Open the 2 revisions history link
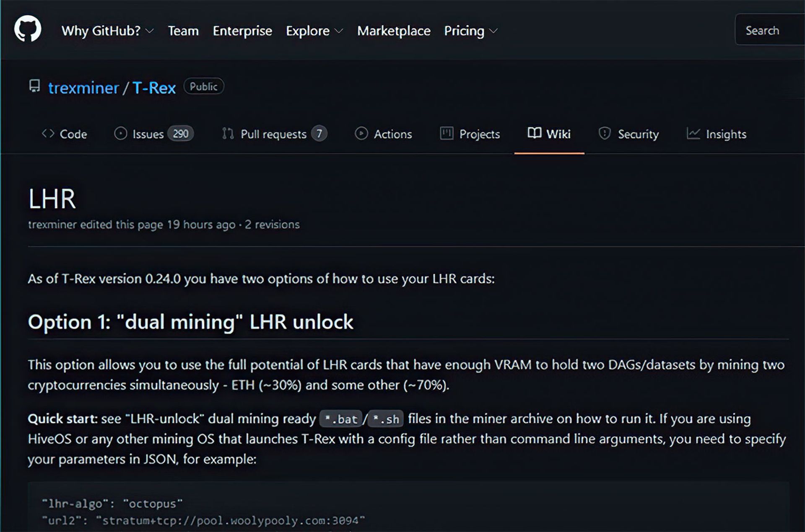This screenshot has width=805, height=532. [x=272, y=225]
